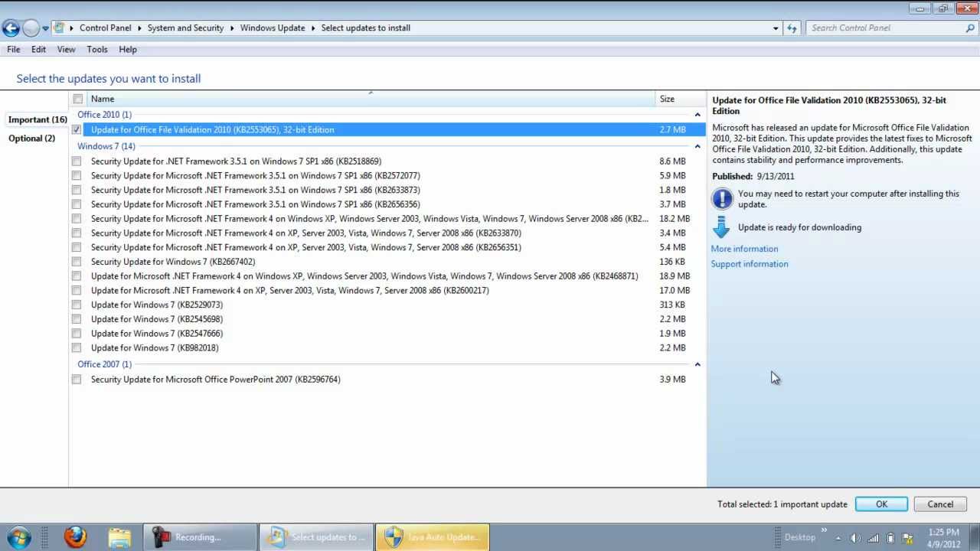Collapse the Office 2007 (1) group
Screen dimensions: 980x551
click(x=697, y=364)
